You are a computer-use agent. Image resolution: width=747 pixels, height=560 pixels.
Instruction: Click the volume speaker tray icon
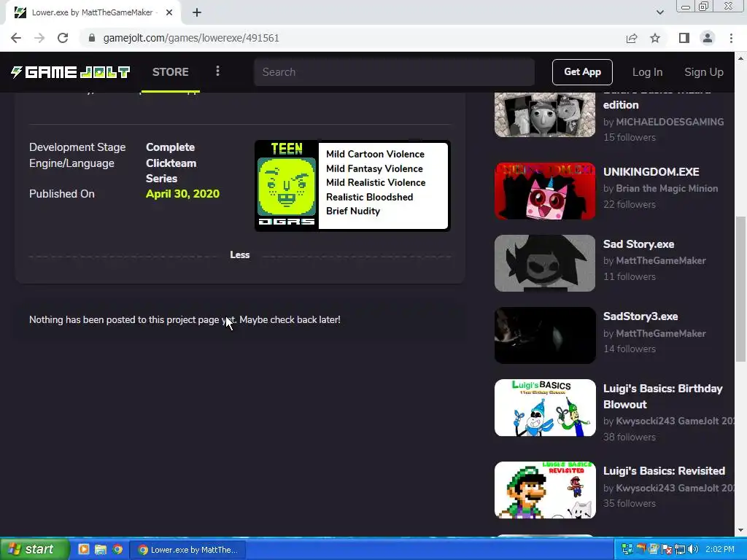click(x=693, y=550)
